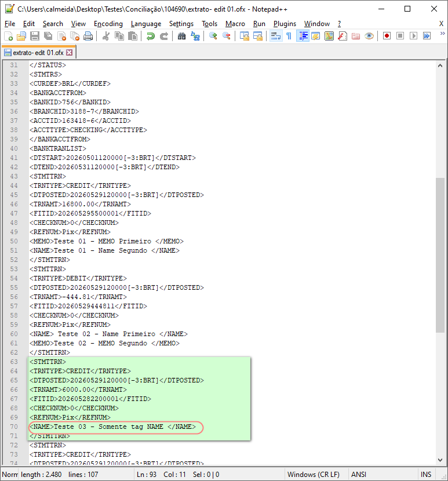Run macro multiple times icon

click(x=427, y=36)
